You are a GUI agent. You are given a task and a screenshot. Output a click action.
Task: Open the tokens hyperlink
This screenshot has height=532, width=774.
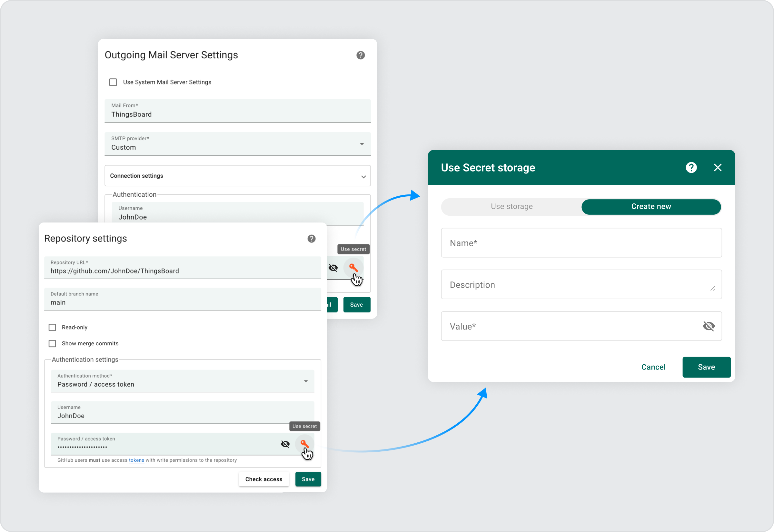pos(136,460)
